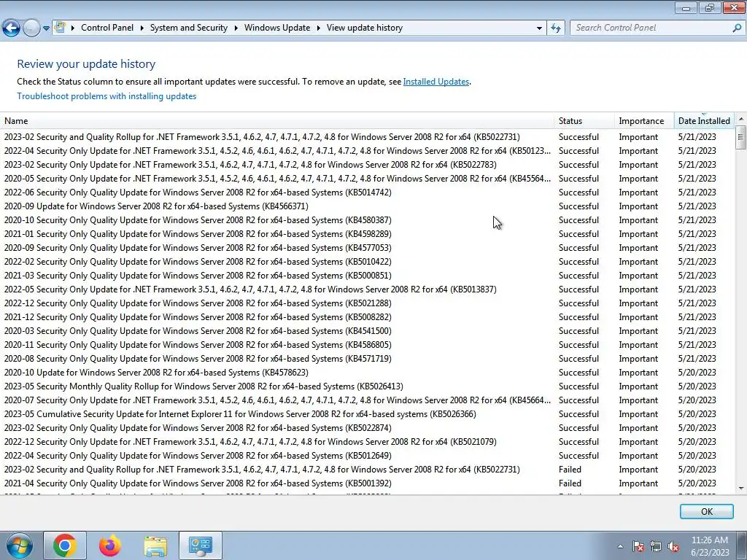The width and height of the screenshot is (747, 560).
Task: Expand the arrow before Control Panel breadcrumb
Action: [x=73, y=28]
